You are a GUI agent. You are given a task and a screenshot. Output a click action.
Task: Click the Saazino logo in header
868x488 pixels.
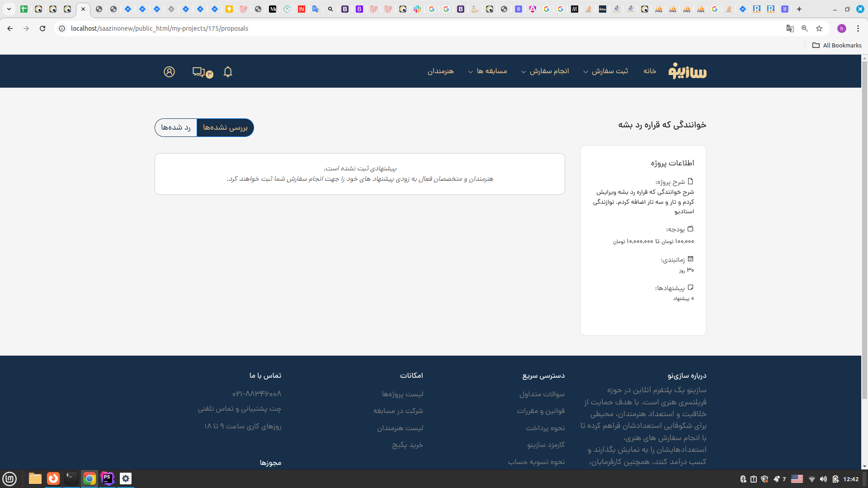point(687,71)
